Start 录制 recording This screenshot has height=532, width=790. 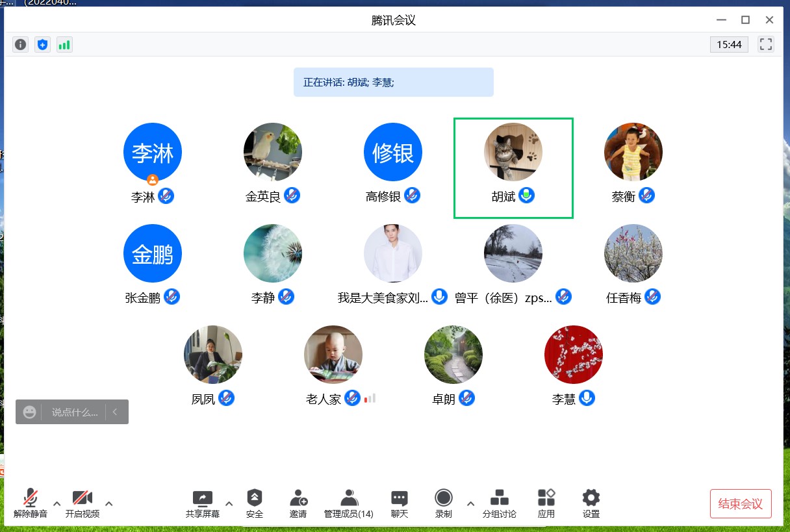(444, 503)
